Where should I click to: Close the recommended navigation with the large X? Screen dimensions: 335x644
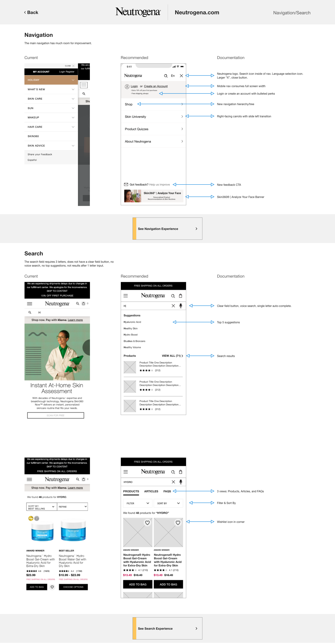point(181,76)
